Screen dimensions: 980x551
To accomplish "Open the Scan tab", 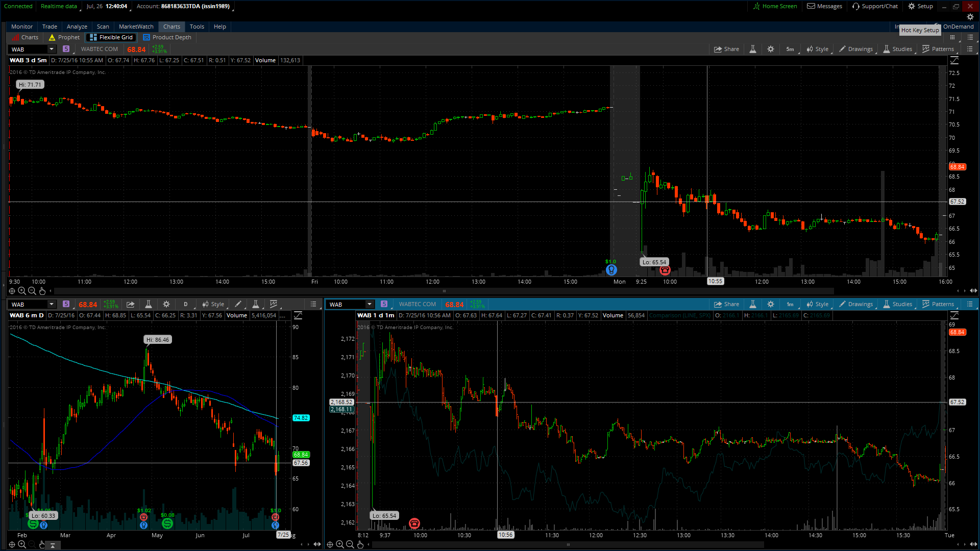I will click(103, 27).
